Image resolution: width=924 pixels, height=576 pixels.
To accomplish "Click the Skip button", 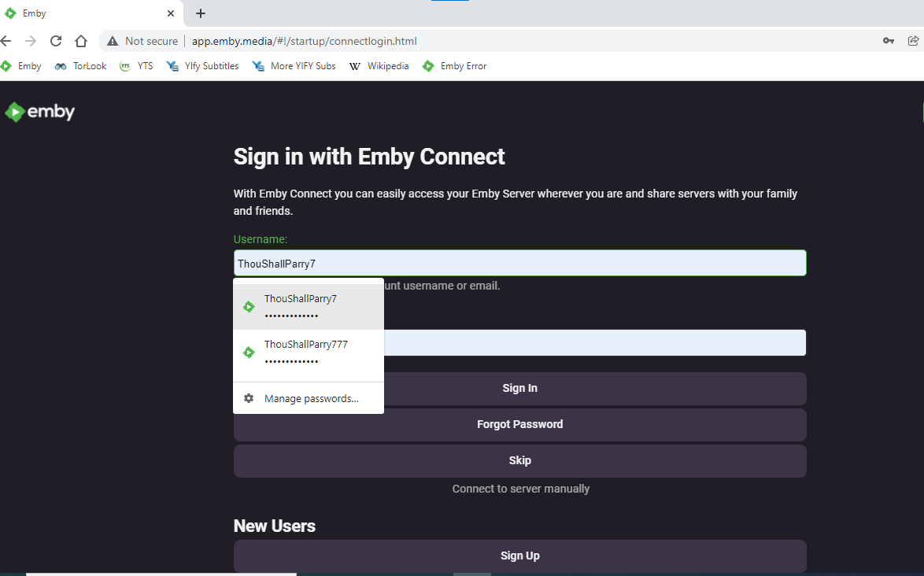I will click(519, 460).
